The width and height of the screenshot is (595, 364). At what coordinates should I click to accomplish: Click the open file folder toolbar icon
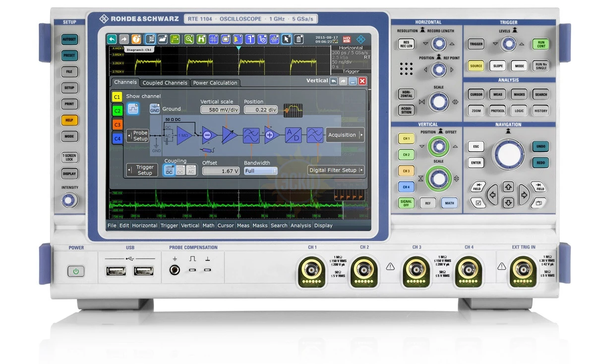pyautogui.click(x=163, y=39)
